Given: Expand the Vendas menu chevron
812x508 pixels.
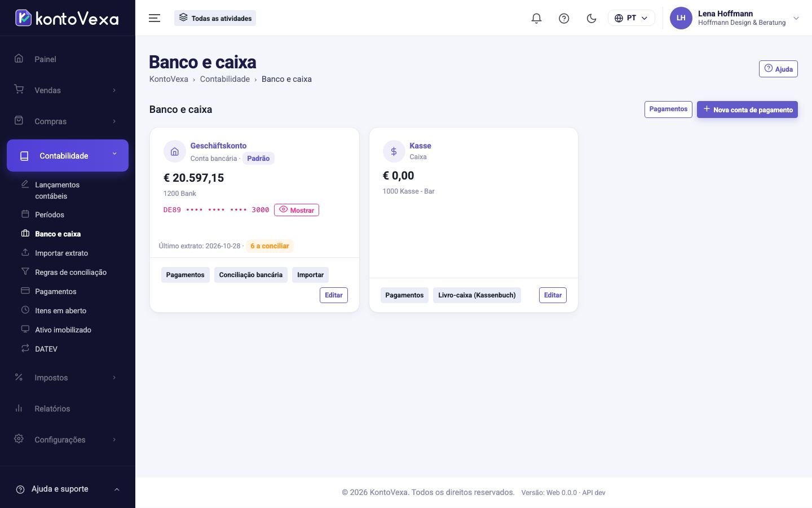Looking at the screenshot, I should [x=114, y=90].
